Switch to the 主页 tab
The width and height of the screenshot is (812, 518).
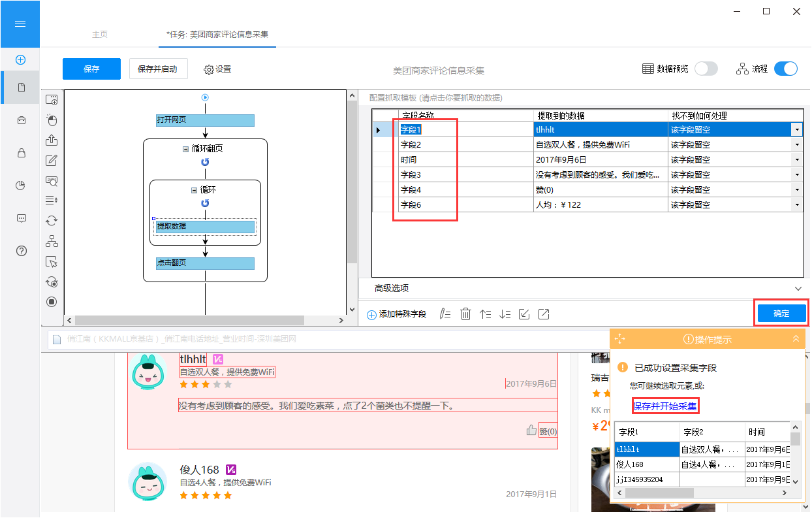tap(99, 34)
